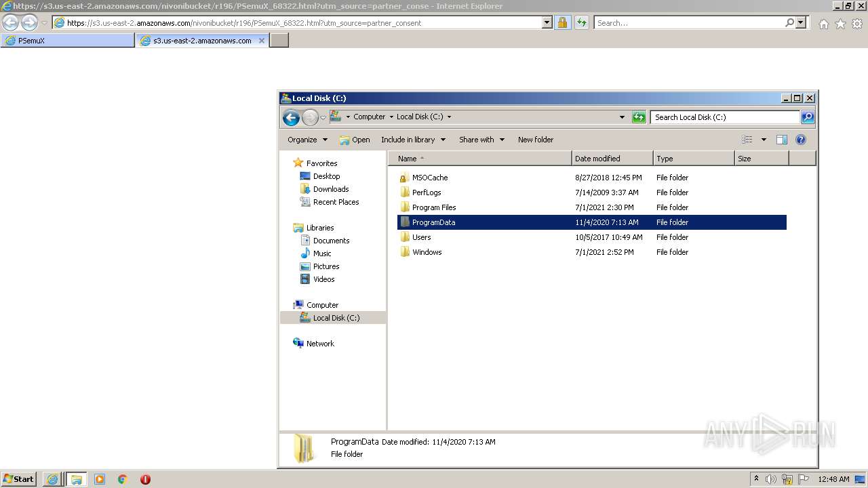Select the ProgramData folder row
868x488 pixels.
(592, 222)
